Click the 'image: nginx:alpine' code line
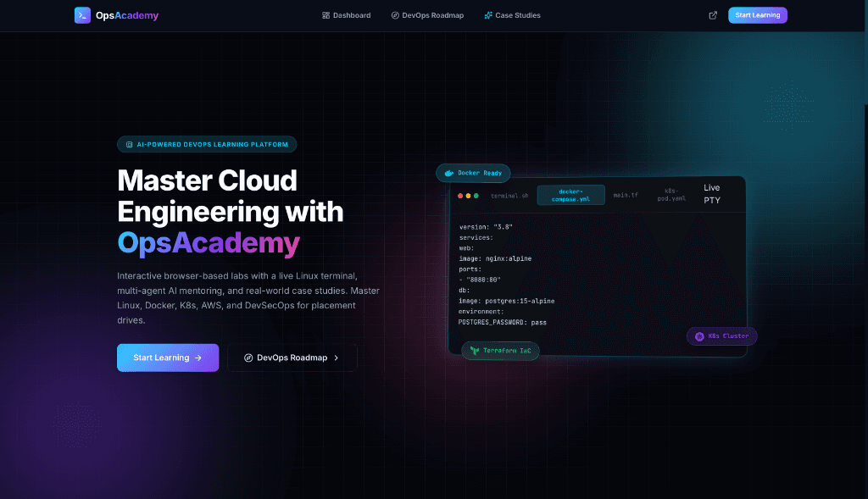The image size is (868, 499). point(495,259)
